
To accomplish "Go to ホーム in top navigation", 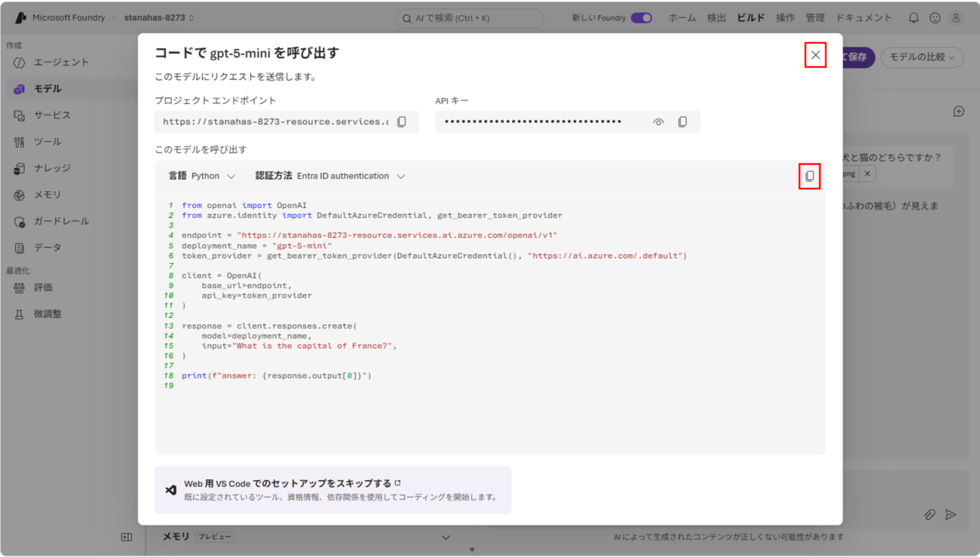I will [682, 18].
